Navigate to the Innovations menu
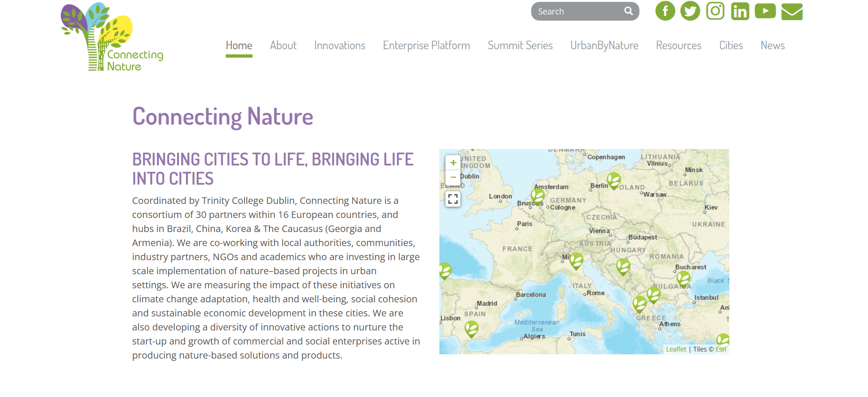This screenshot has width=868, height=397. pos(340,45)
